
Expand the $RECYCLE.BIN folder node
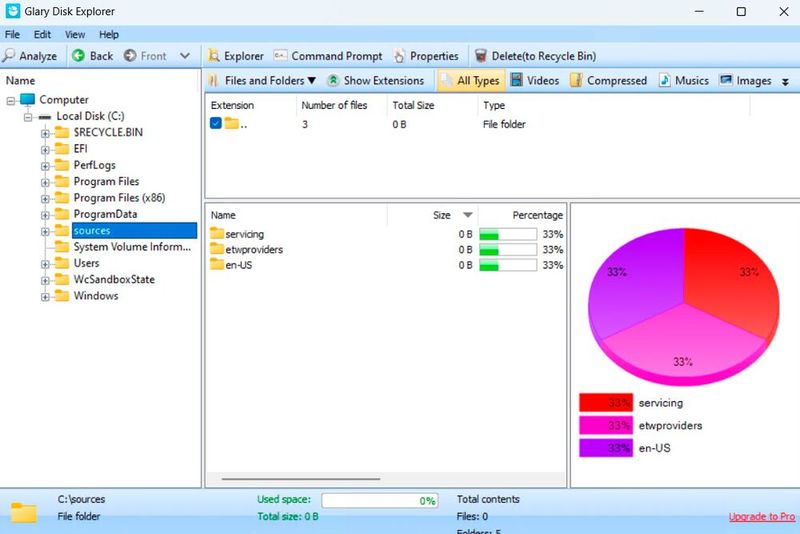point(45,134)
